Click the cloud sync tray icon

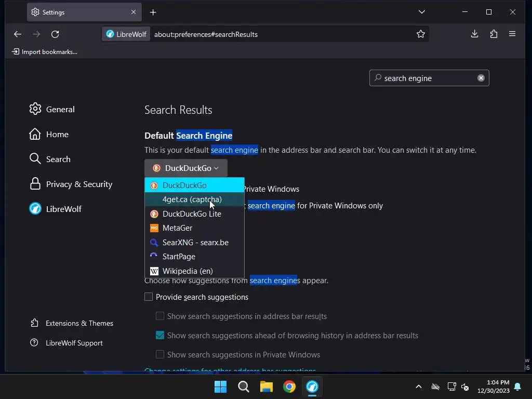click(435, 387)
